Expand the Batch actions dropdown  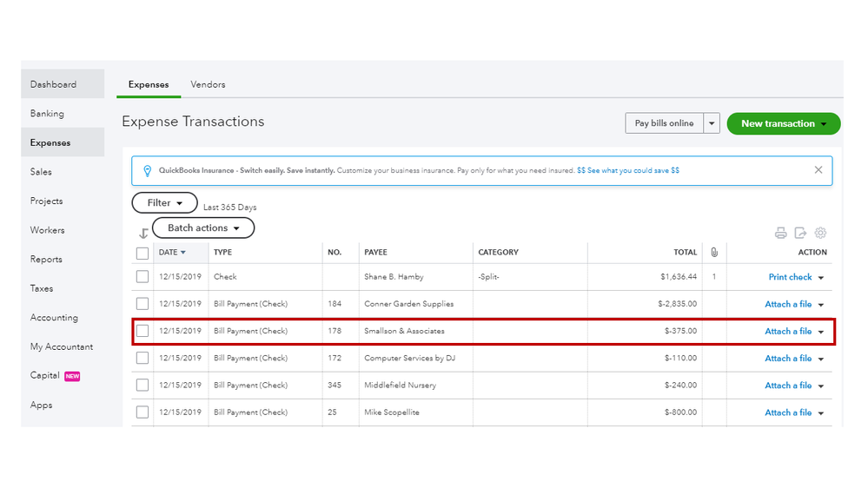coord(203,228)
